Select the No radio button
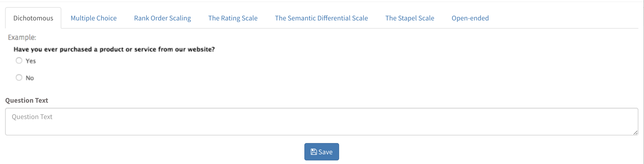This screenshot has width=644, height=164. point(19,77)
